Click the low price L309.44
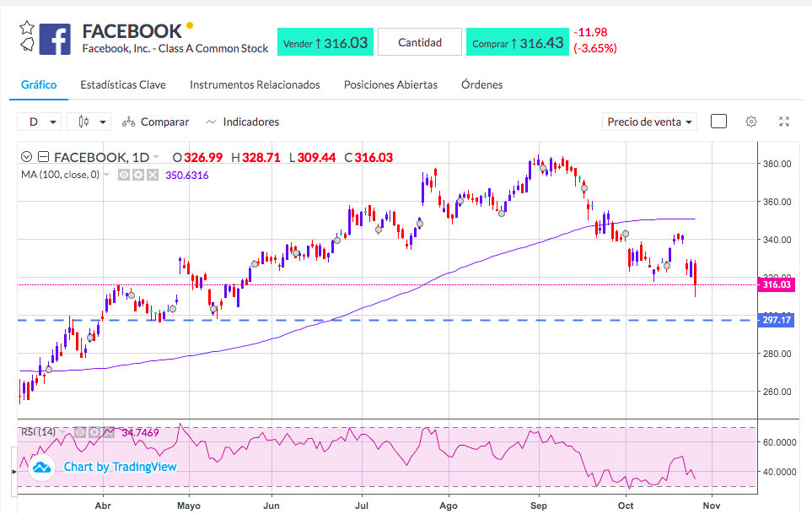The image size is (812, 514). tap(312, 157)
